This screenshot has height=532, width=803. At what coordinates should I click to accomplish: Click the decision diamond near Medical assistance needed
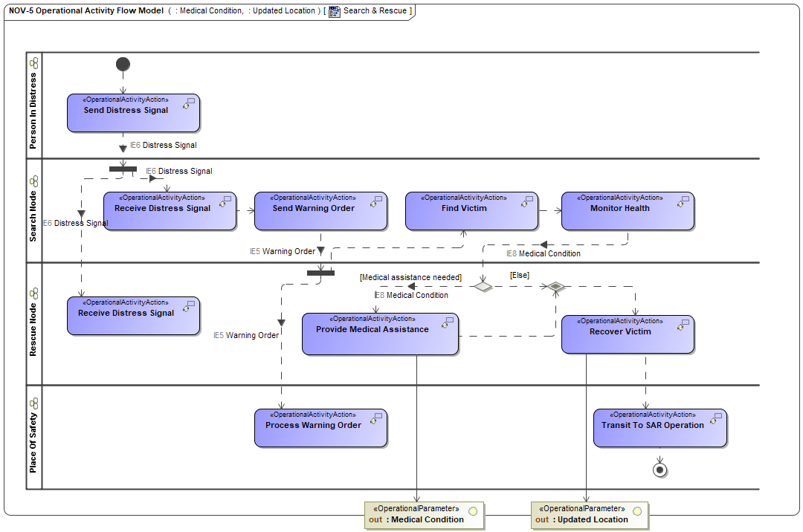[x=483, y=286]
